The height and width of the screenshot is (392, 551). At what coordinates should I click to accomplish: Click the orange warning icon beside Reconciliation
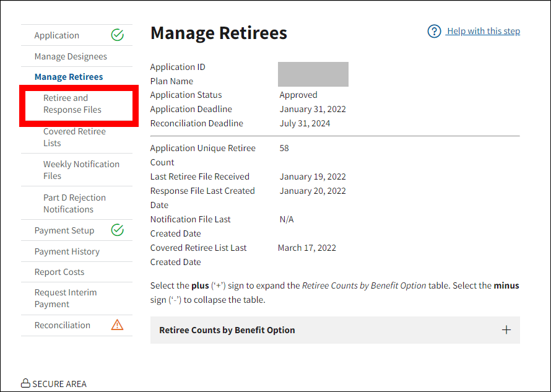coord(117,325)
